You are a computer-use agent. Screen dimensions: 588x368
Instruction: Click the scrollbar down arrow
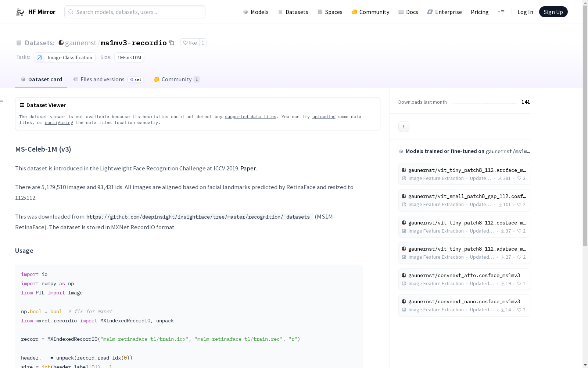coord(585,365)
